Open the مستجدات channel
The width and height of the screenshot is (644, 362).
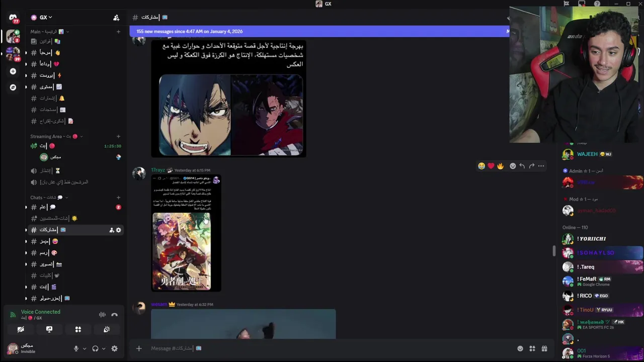tap(75, 110)
